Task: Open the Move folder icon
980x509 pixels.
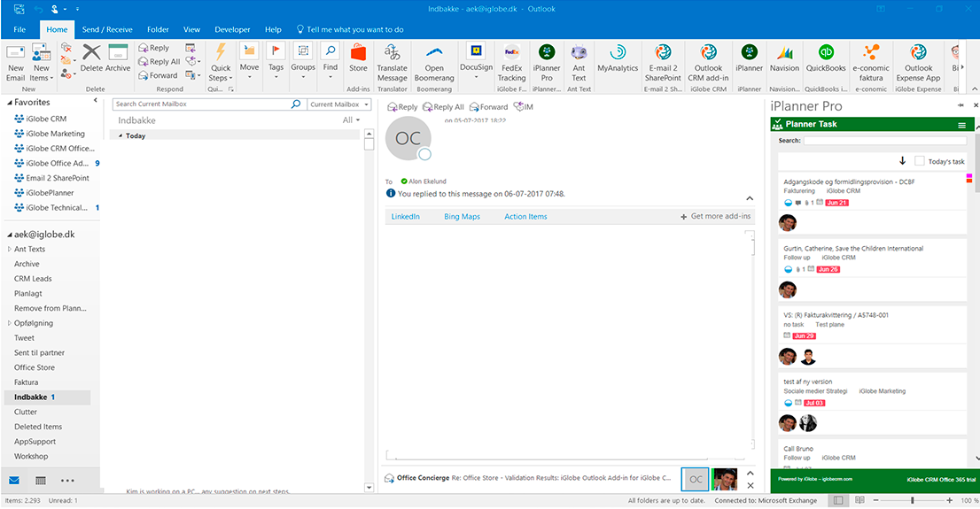Action: (249, 51)
